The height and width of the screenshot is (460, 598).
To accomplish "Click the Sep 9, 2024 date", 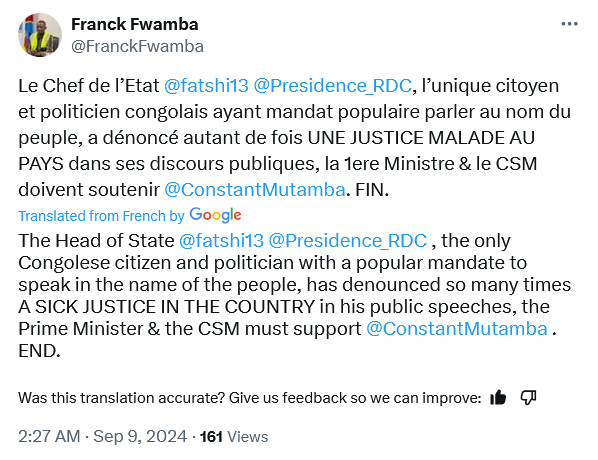I will [x=140, y=436].
